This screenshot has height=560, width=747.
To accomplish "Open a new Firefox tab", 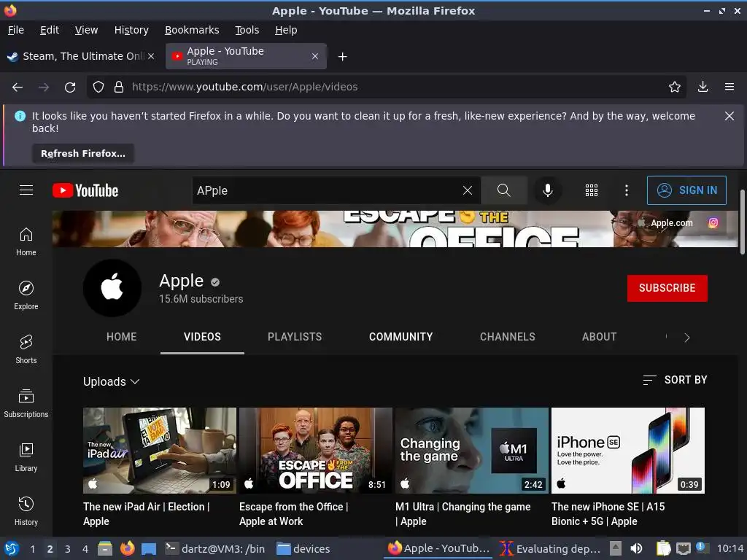I will click(342, 57).
